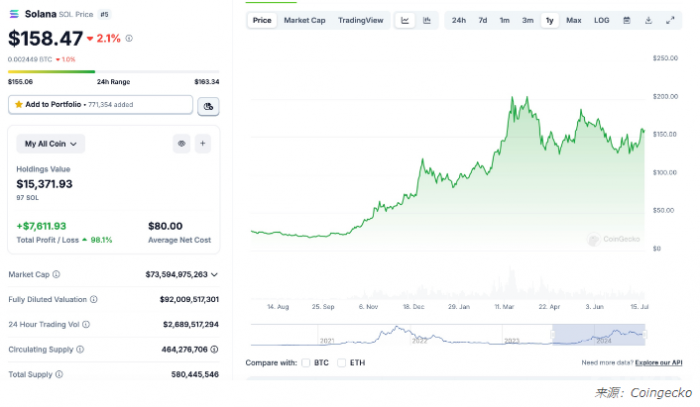Toggle the eye icon to hide holdings
This screenshot has height=407, width=700.
click(181, 144)
